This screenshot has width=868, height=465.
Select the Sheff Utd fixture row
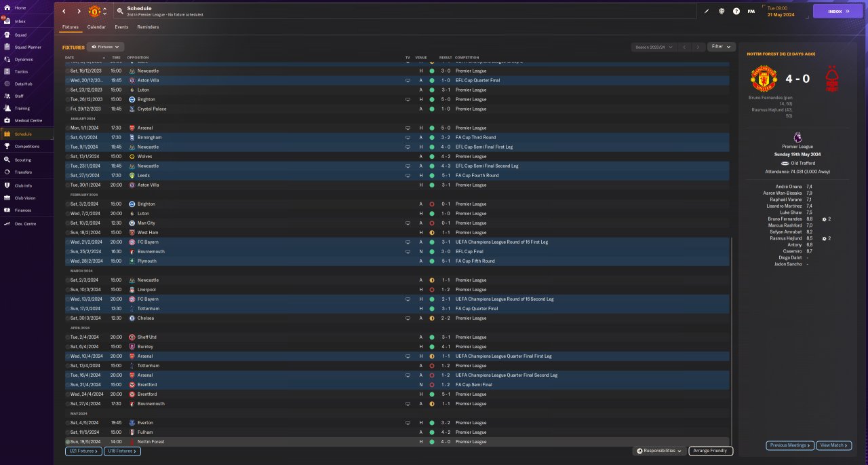pos(397,337)
